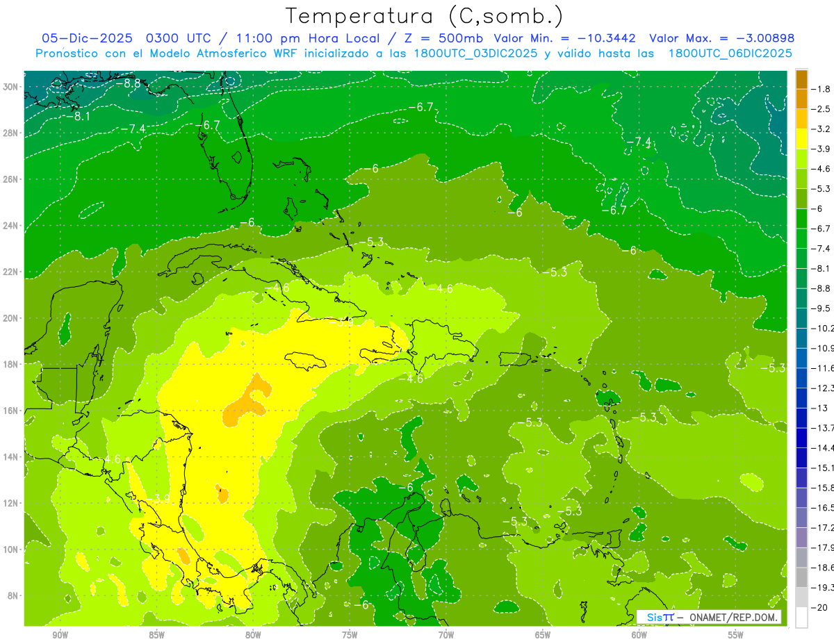Click the '16N' latitude axis label

point(12,411)
